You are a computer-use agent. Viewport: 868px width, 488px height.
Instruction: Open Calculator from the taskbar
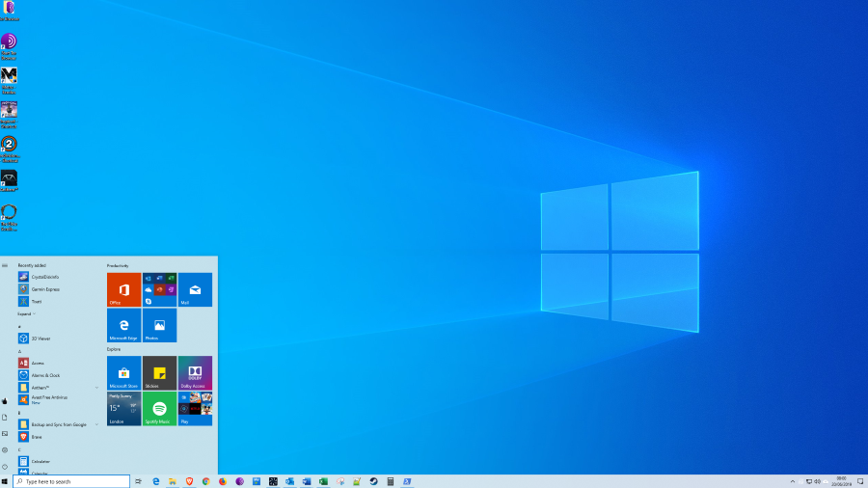point(391,481)
